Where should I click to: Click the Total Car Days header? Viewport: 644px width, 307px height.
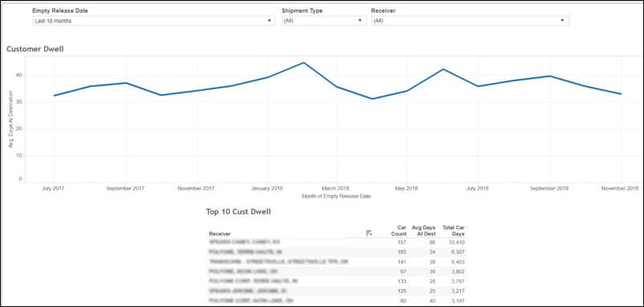454,231
